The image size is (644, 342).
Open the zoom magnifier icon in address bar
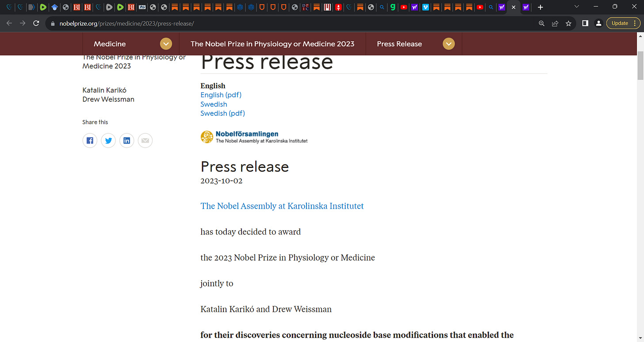pos(542,23)
